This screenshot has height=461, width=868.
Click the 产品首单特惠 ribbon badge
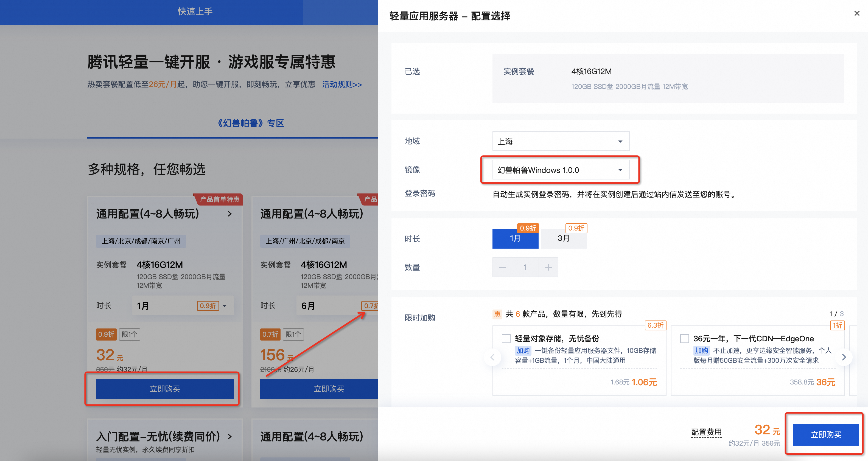coord(218,199)
